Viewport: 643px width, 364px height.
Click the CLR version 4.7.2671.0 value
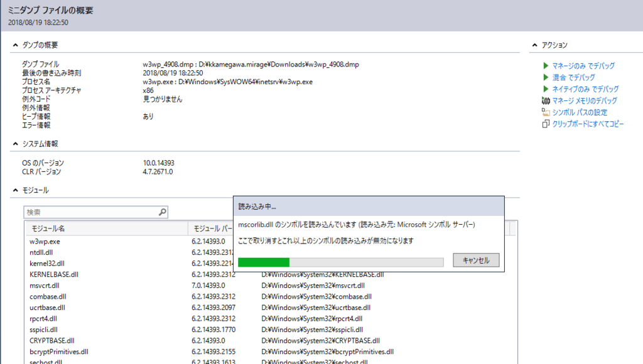(x=158, y=172)
